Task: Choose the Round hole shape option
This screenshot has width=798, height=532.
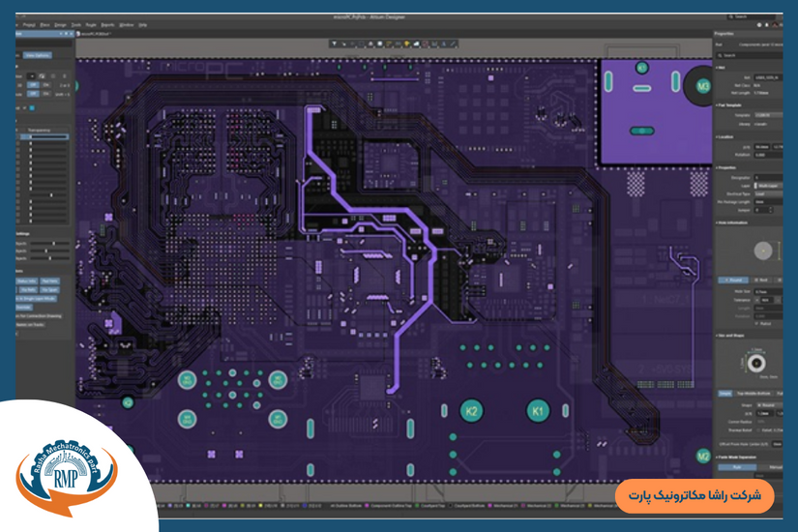Action: [x=732, y=280]
